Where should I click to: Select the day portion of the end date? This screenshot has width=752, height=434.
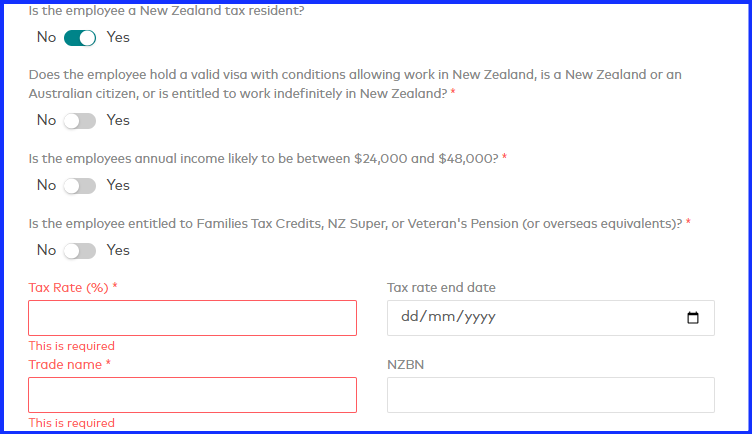pyautogui.click(x=410, y=317)
